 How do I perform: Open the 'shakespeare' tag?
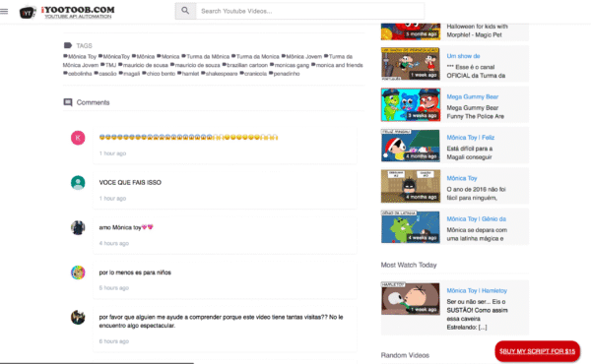tap(220, 74)
